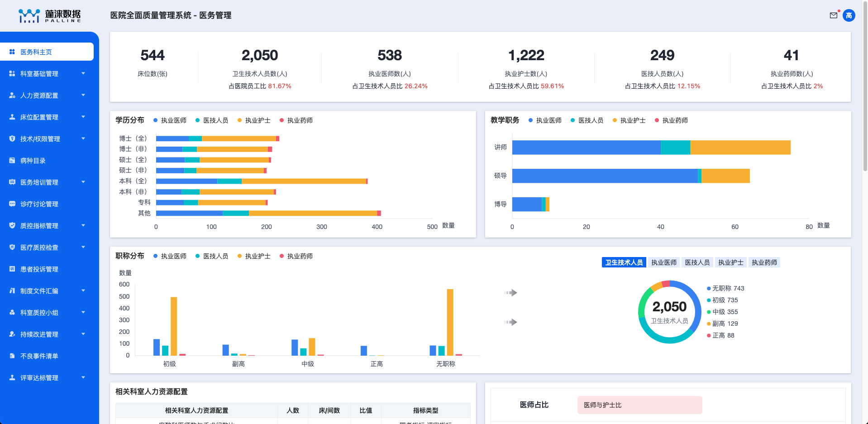Click the 持续改进管理 sidebar icon
868x424 pixels.
pos(12,334)
